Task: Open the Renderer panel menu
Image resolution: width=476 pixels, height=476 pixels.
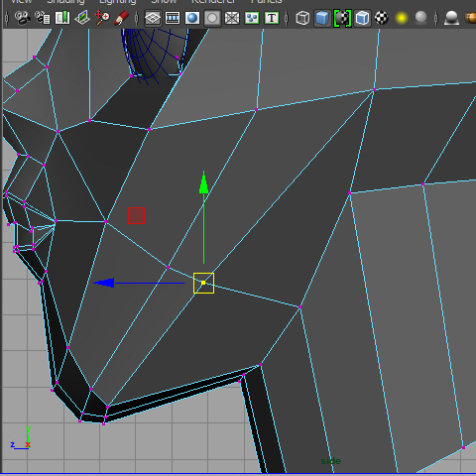Action: coord(213,1)
